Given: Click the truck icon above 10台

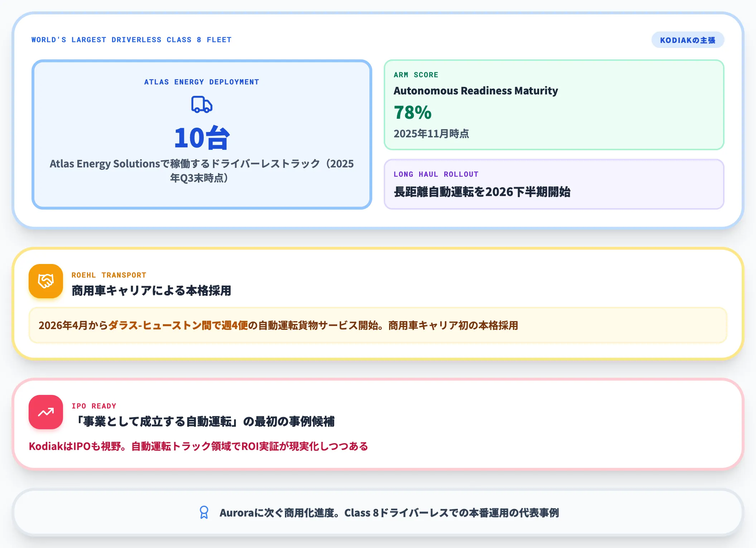Looking at the screenshot, I should (202, 104).
